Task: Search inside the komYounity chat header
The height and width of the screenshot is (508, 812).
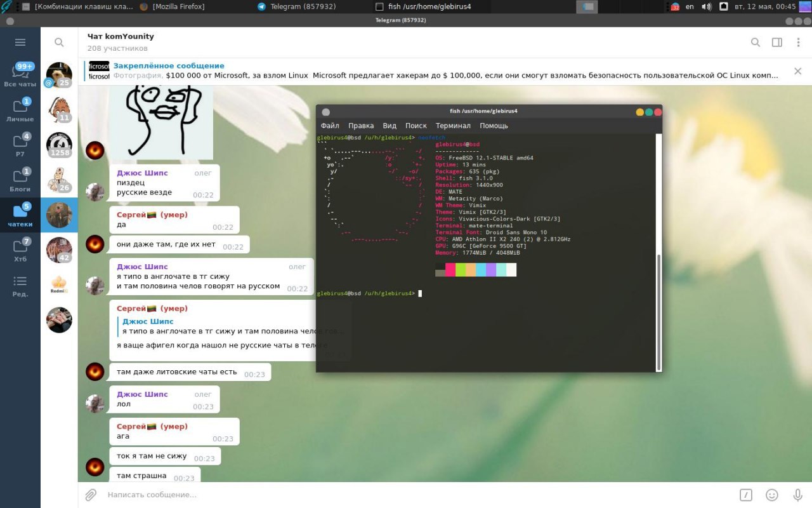Action: [x=756, y=43]
